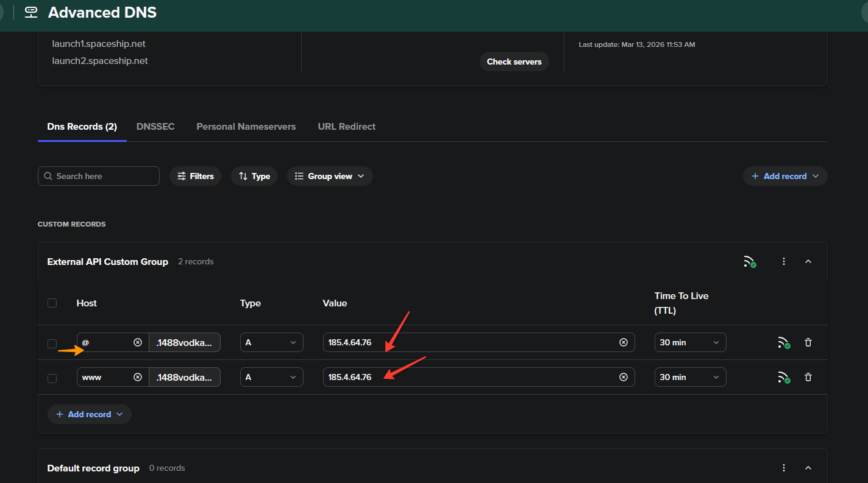
Task: Click the Check servers button
Action: tap(514, 62)
